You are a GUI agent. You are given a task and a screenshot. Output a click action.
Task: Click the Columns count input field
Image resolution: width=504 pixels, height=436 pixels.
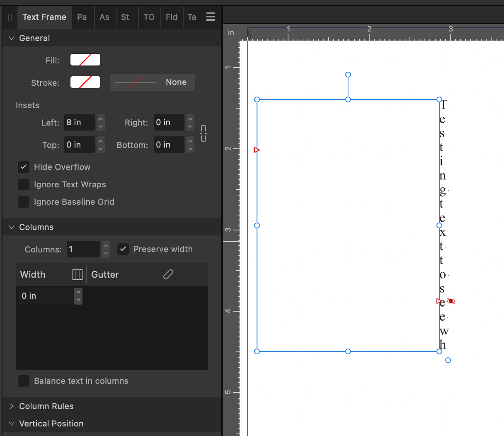pyautogui.click(x=83, y=249)
